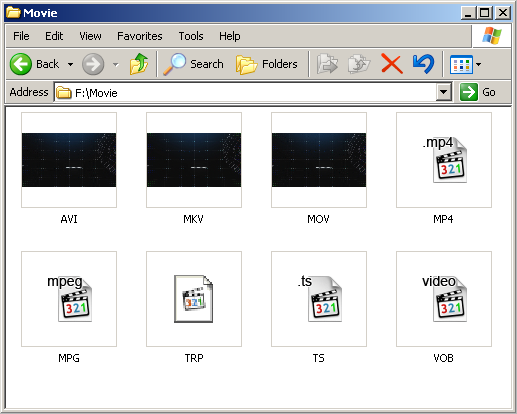
Task: Open the Back history dropdown arrow
Action: (x=70, y=64)
